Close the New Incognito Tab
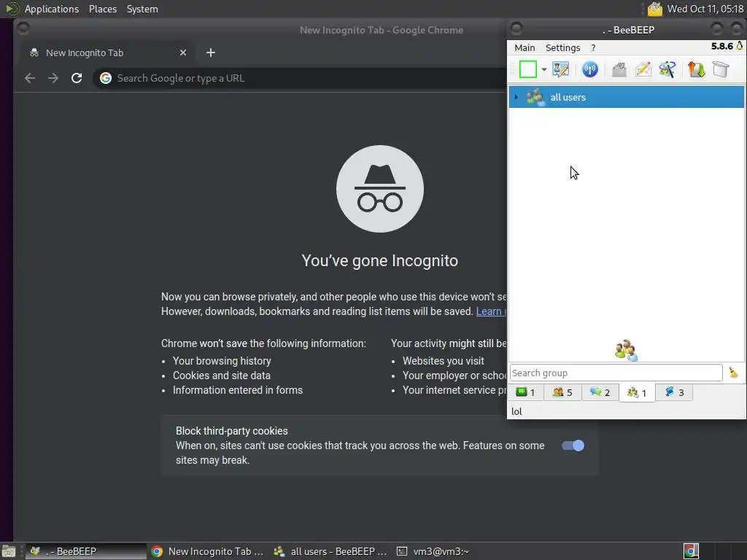Screen dimensions: 747x560 183,52
